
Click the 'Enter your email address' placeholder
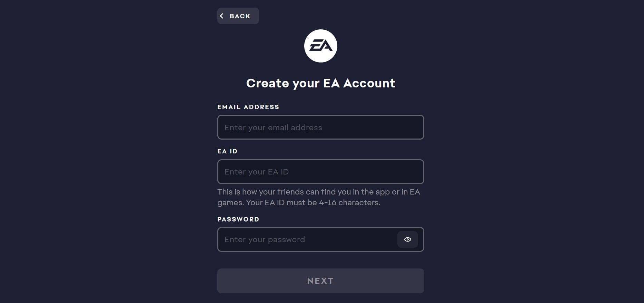click(x=273, y=127)
